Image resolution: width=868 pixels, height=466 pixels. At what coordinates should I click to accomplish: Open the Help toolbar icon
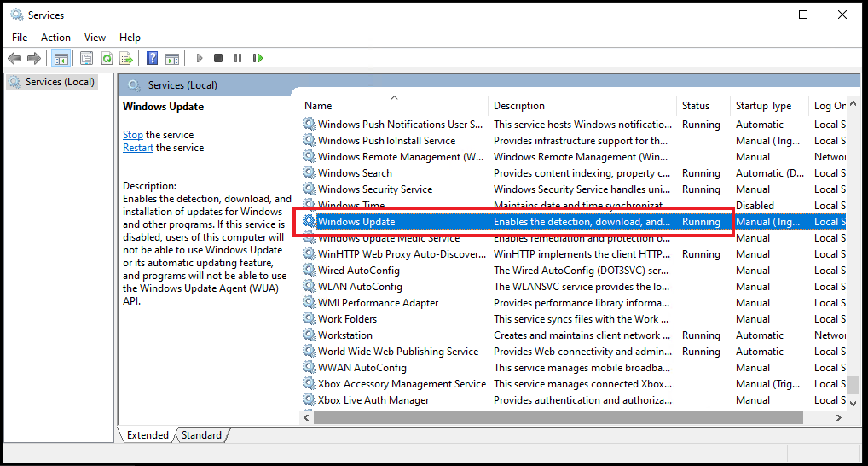pos(153,58)
